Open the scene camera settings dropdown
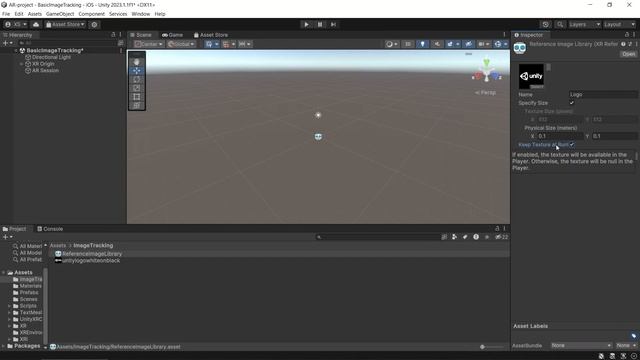This screenshot has height=360, width=640. click(x=484, y=44)
